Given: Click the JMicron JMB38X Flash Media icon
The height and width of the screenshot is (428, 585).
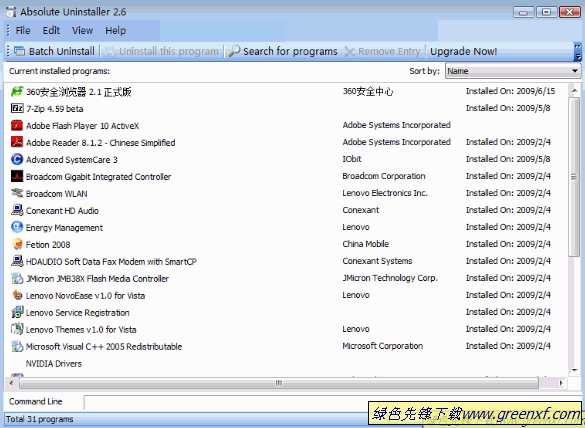Looking at the screenshot, I should (x=17, y=278).
